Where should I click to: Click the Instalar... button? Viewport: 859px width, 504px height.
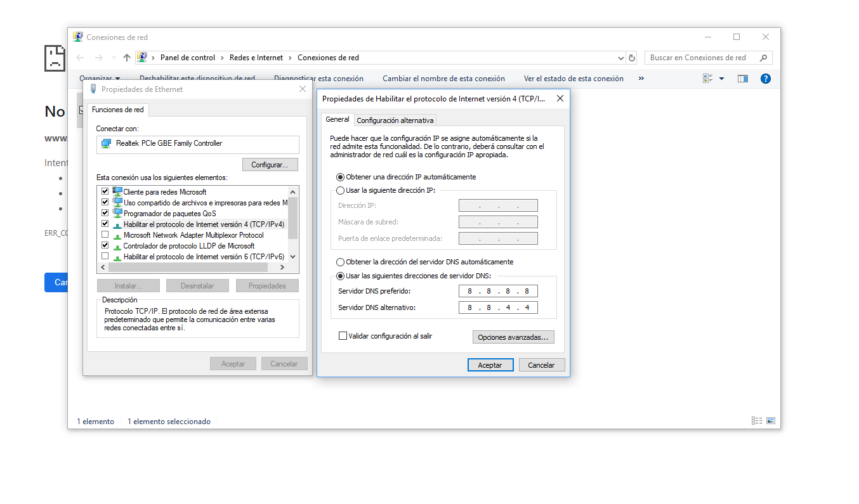(128, 286)
